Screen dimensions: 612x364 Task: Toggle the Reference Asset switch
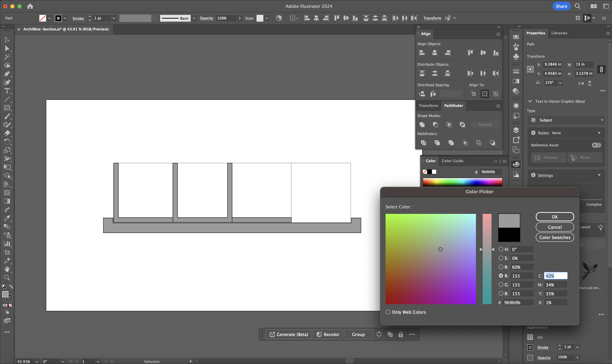(596, 145)
